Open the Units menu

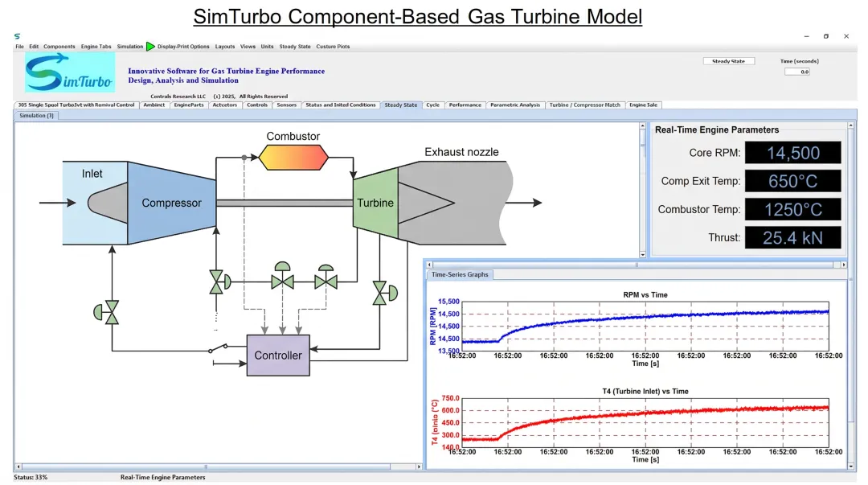267,47
